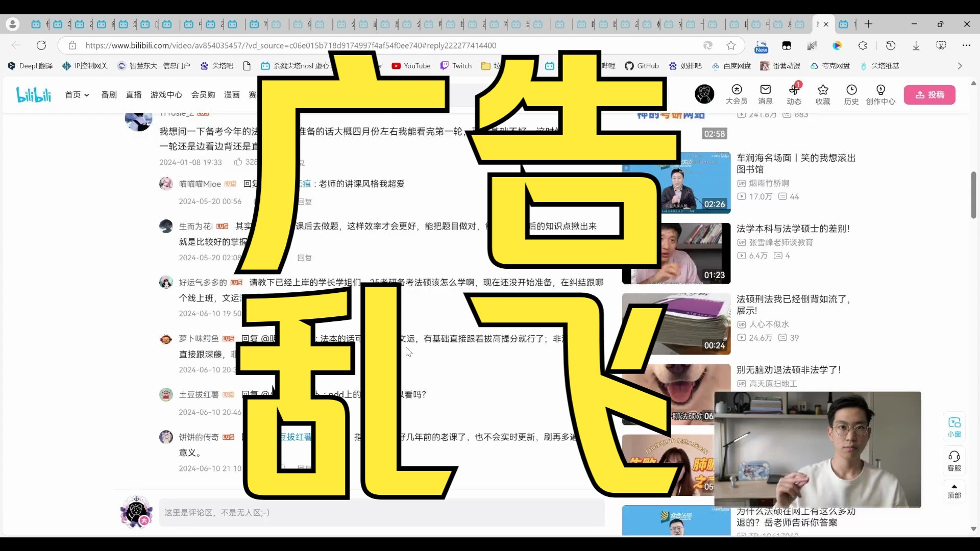Click the 法硕刑法我已经倒背如流了 video thumbnail

click(x=676, y=323)
